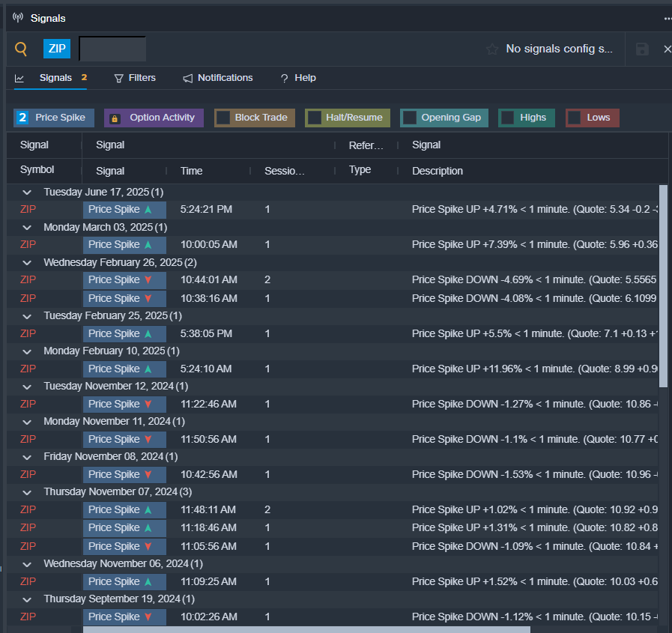Toggle the Option Activity signal filter
This screenshot has height=633, width=672.
pyautogui.click(x=154, y=118)
